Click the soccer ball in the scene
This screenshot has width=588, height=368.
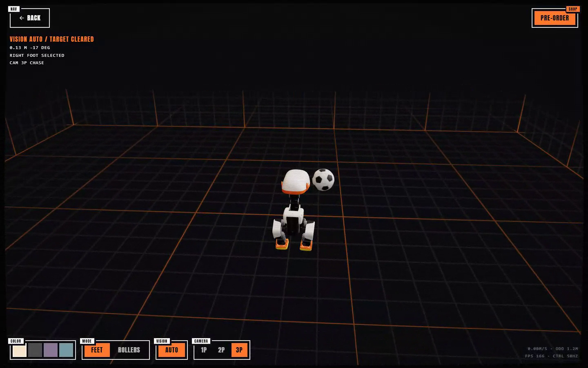tap(323, 180)
